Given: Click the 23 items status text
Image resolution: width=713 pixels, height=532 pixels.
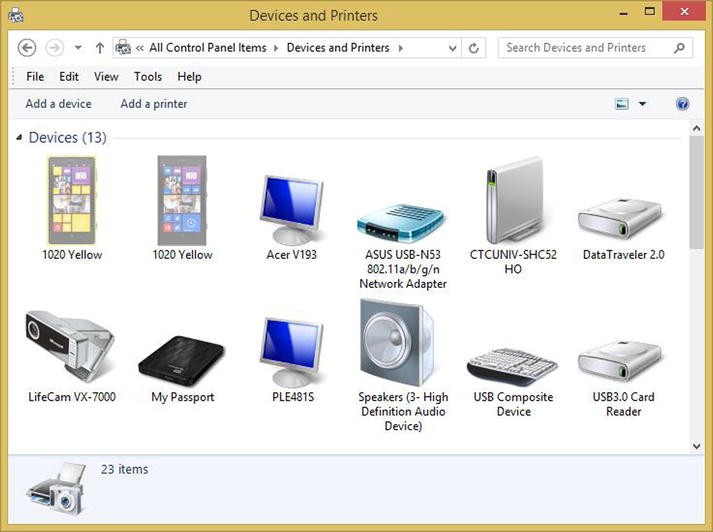Looking at the screenshot, I should coord(125,469).
